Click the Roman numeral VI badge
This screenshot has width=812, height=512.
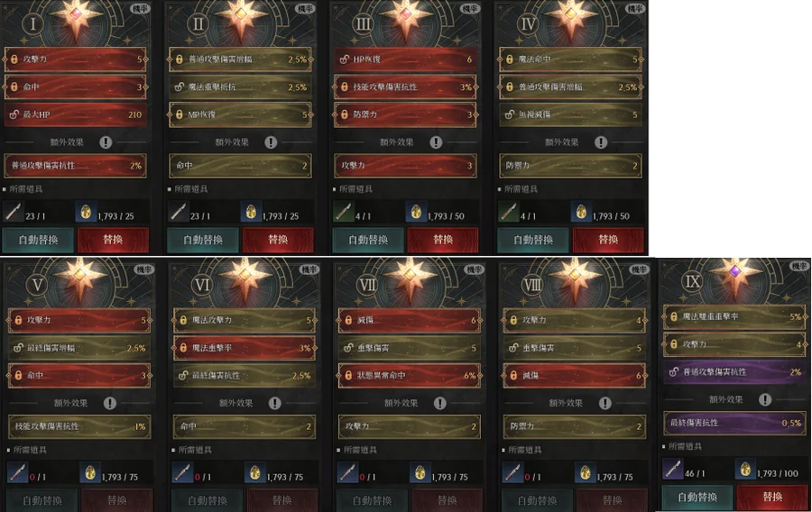point(202,285)
